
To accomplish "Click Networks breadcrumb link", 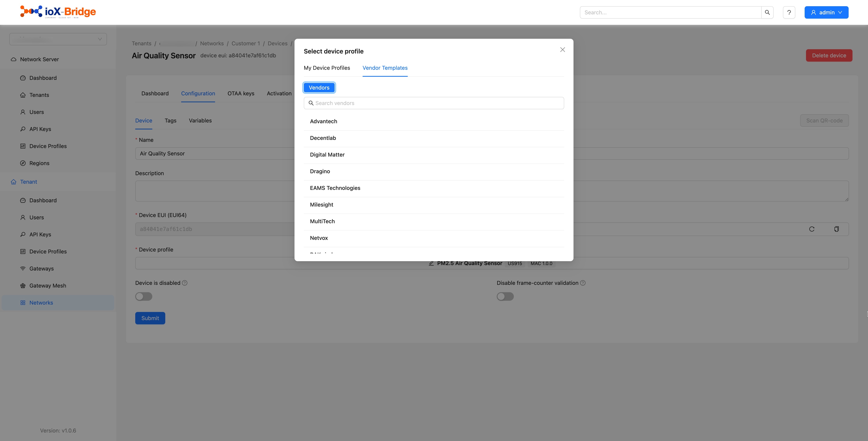I will click(212, 43).
